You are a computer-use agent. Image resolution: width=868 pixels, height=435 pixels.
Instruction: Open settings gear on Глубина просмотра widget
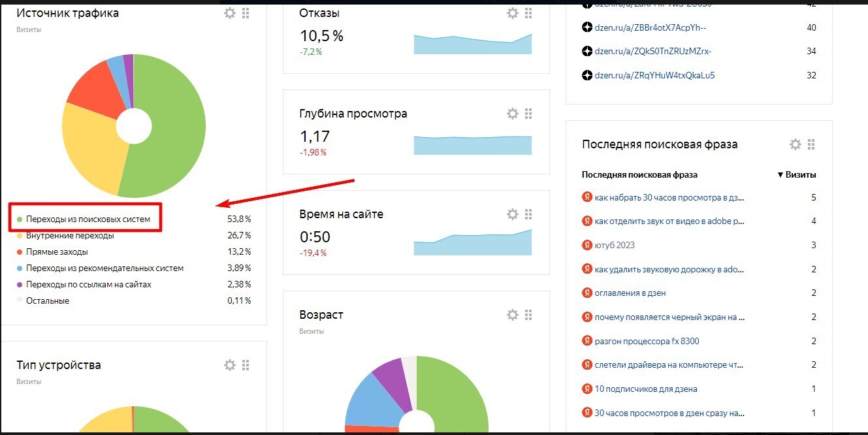click(513, 113)
